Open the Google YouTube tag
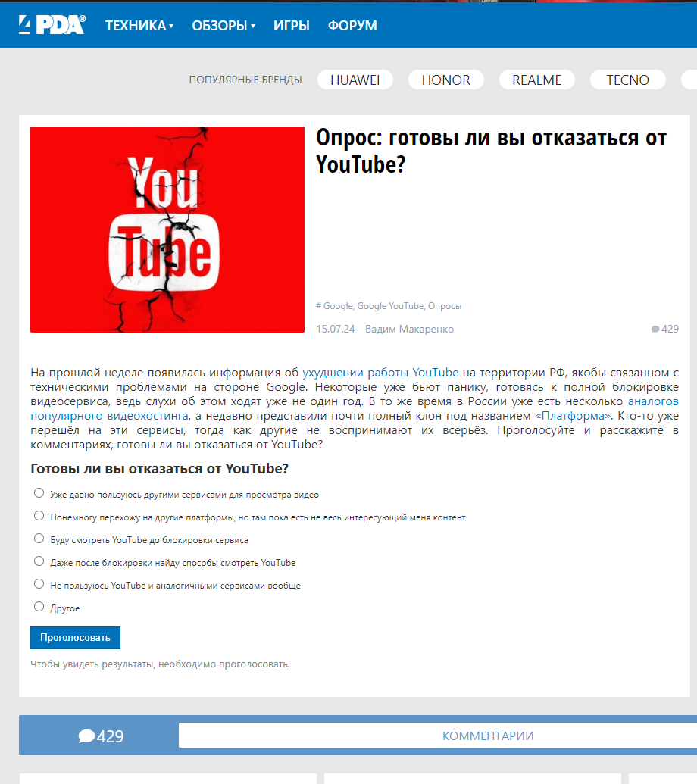 tap(390, 306)
